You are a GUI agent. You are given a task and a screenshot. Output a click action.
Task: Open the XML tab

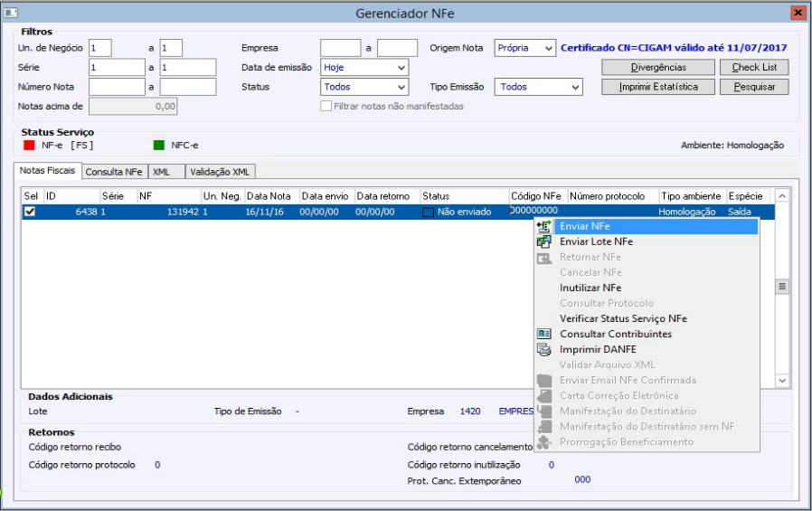[166, 172]
